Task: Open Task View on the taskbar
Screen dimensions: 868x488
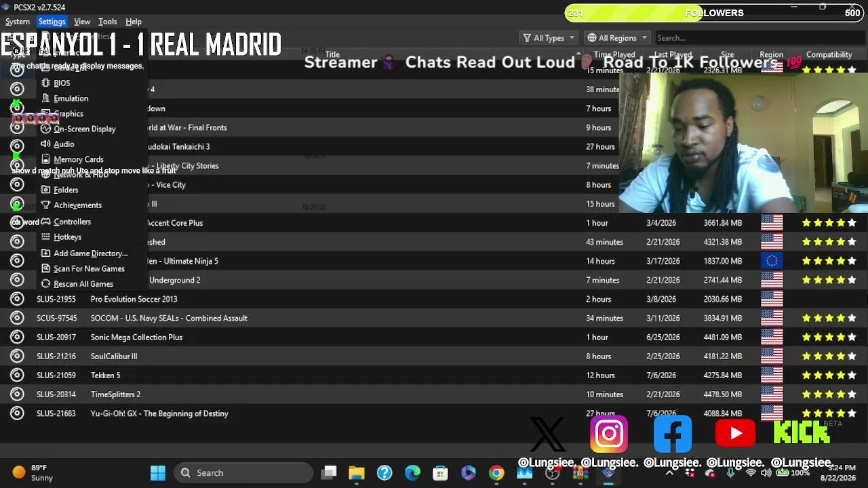Action: 329,473
